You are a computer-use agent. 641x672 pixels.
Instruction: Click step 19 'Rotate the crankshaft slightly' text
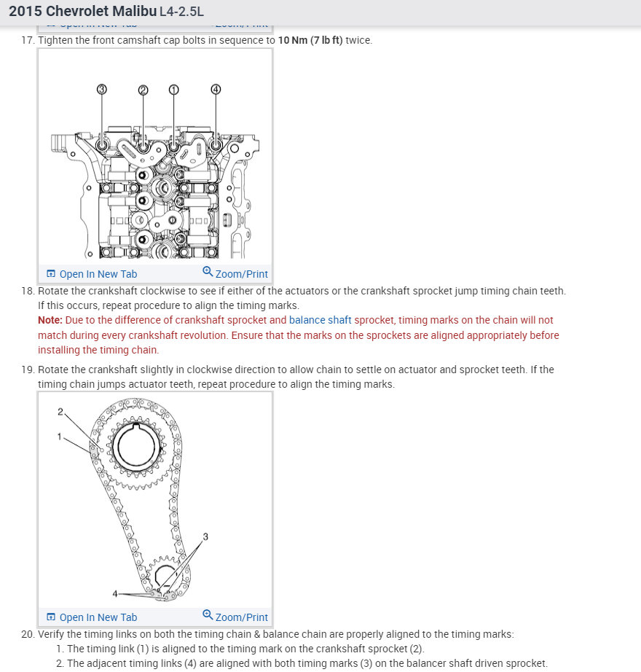[x=296, y=377]
